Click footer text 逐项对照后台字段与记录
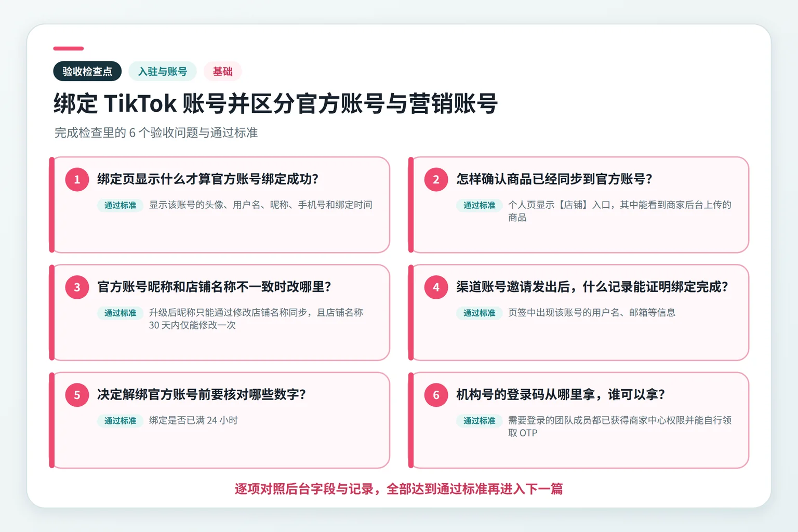 tap(304, 489)
